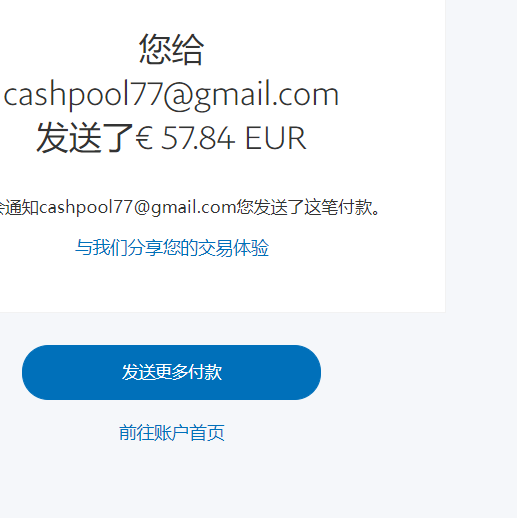Click the € euro symbol
This screenshot has height=518, width=517.
pyautogui.click(x=144, y=138)
